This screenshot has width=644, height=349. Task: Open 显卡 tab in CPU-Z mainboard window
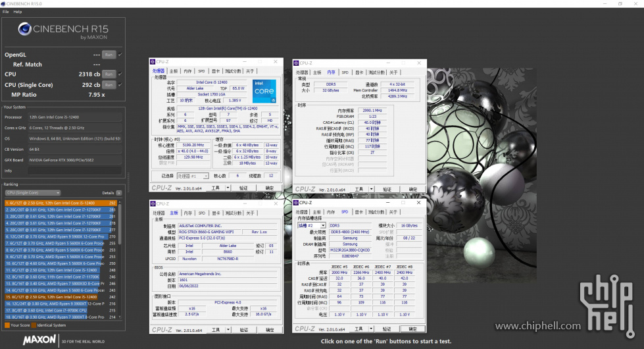(216, 213)
